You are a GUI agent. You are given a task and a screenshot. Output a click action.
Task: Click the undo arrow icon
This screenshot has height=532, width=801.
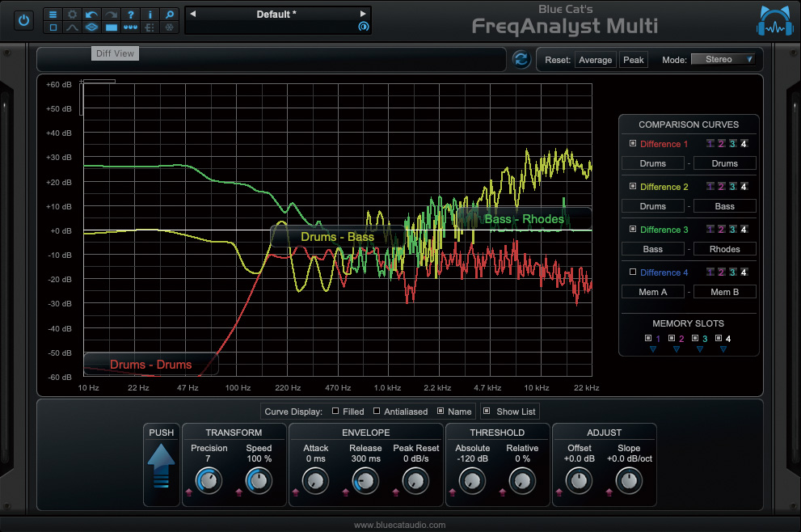(91, 15)
